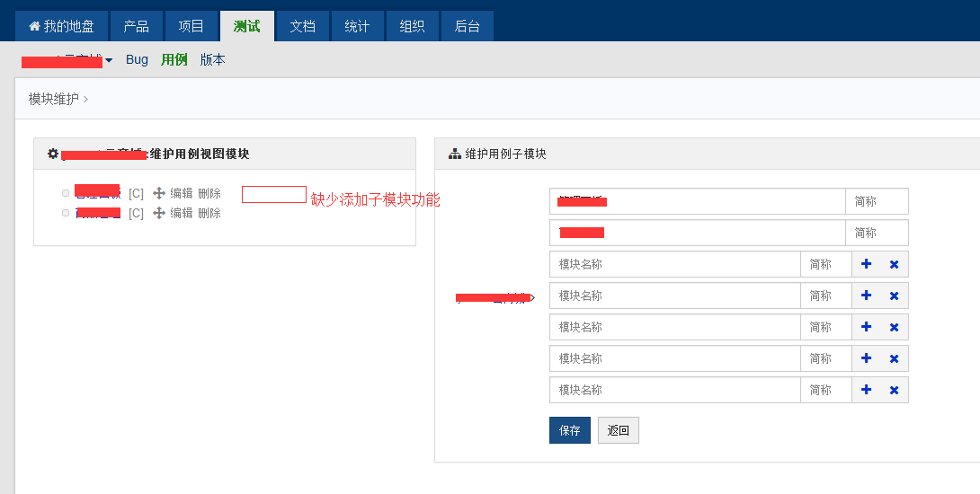Open the 统计 tab
Screen dimensions: 980x494
357,26
